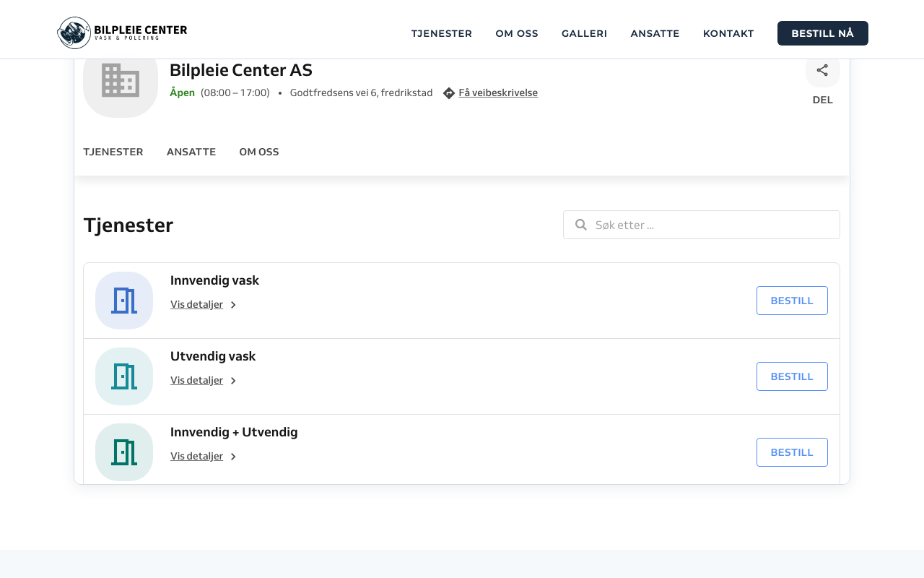924x578 pixels.
Task: Click the company building avatar icon
Action: pos(120,81)
